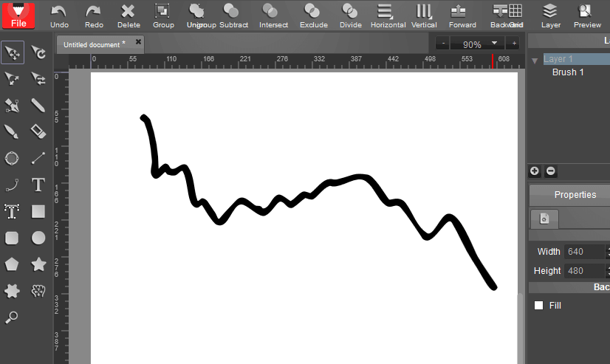The height and width of the screenshot is (364, 610).
Task: Click the 90% zoom value field
Action: tap(471, 44)
